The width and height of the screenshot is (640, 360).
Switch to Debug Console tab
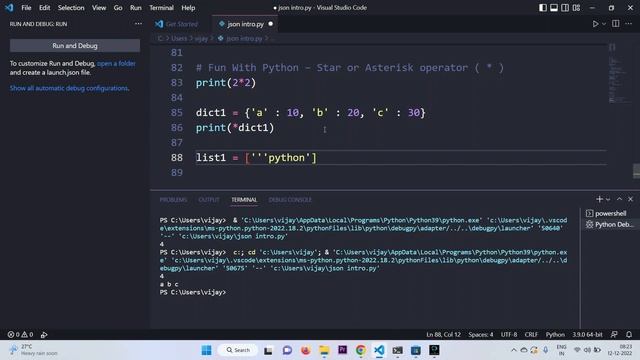point(290,200)
